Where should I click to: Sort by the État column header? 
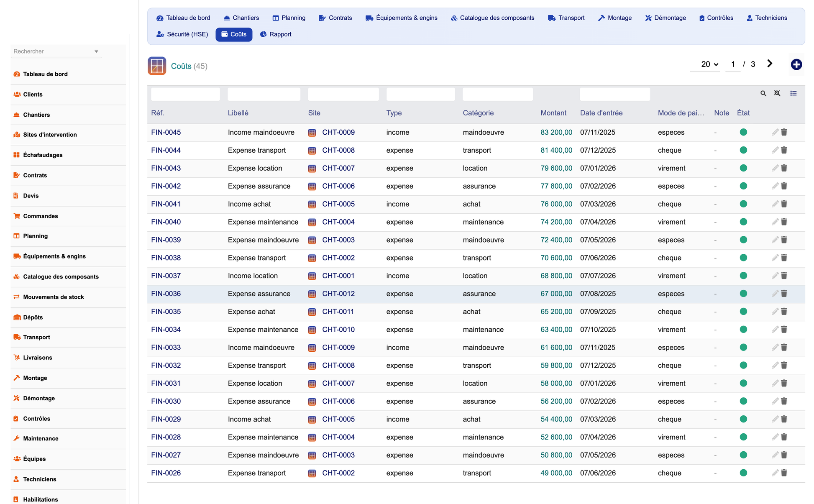point(743,113)
